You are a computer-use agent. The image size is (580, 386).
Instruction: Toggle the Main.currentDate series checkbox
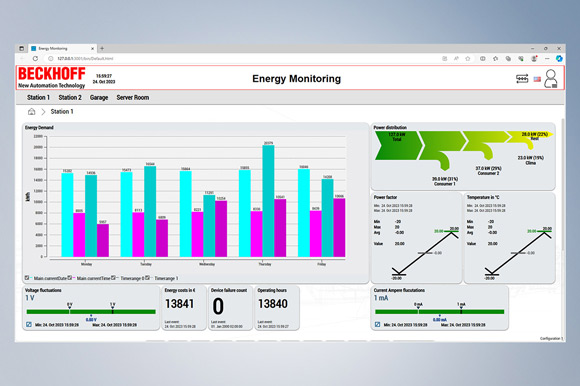pyautogui.click(x=27, y=278)
